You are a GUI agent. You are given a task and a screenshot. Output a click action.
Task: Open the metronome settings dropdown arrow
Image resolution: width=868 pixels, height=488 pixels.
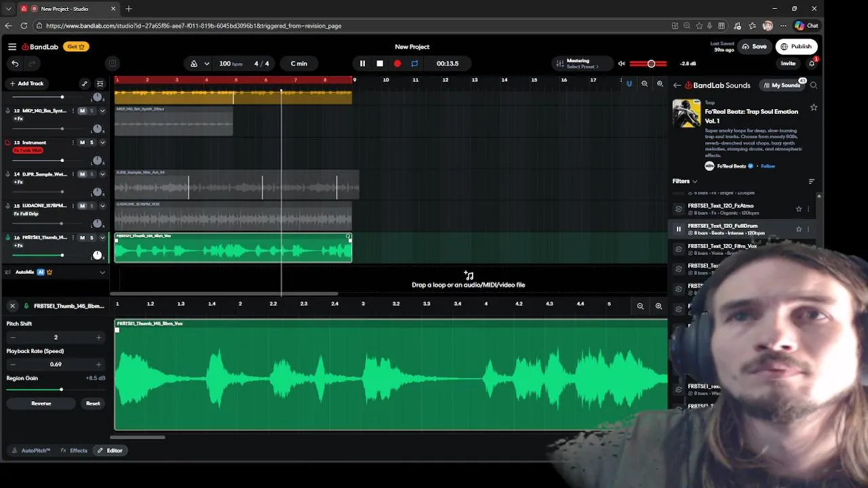coord(207,64)
